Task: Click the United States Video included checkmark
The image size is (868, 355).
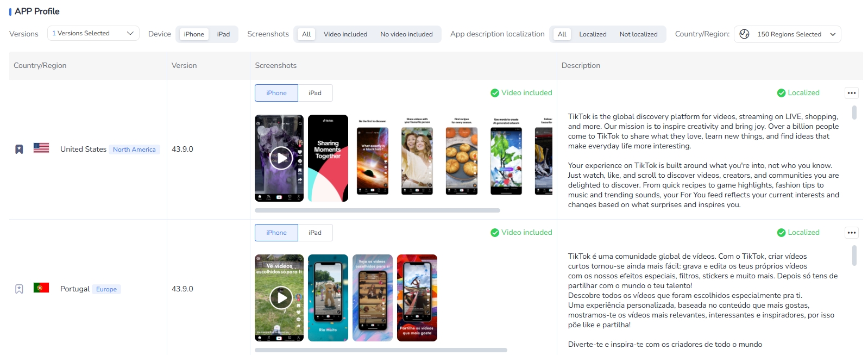Action: (495, 93)
